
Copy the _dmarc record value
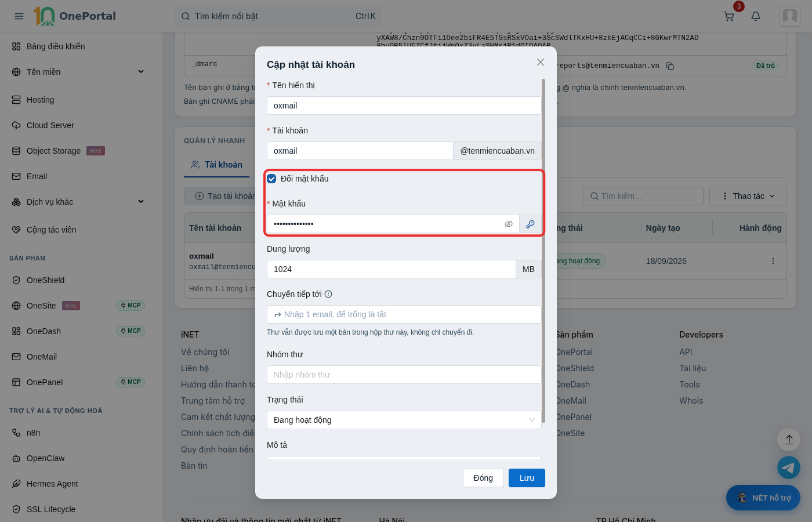670,66
